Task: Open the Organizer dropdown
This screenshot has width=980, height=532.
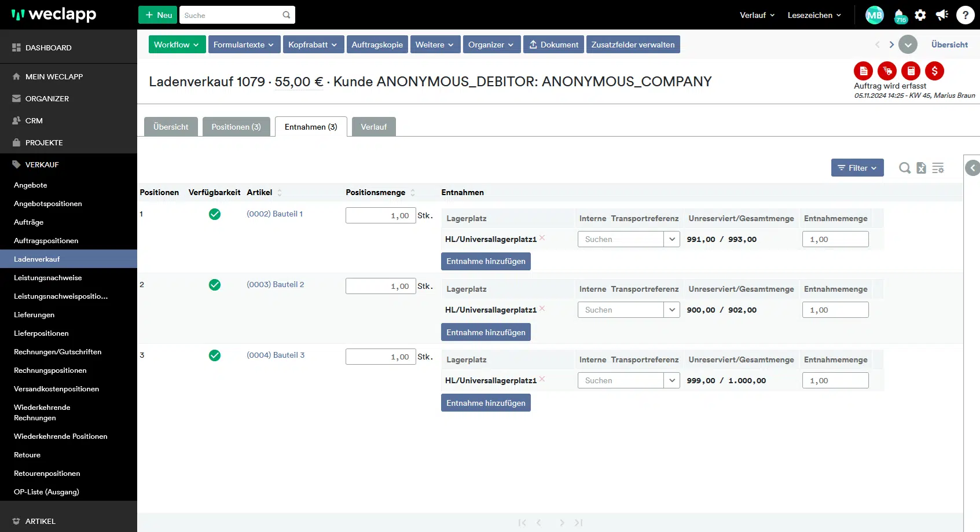Action: click(491, 45)
